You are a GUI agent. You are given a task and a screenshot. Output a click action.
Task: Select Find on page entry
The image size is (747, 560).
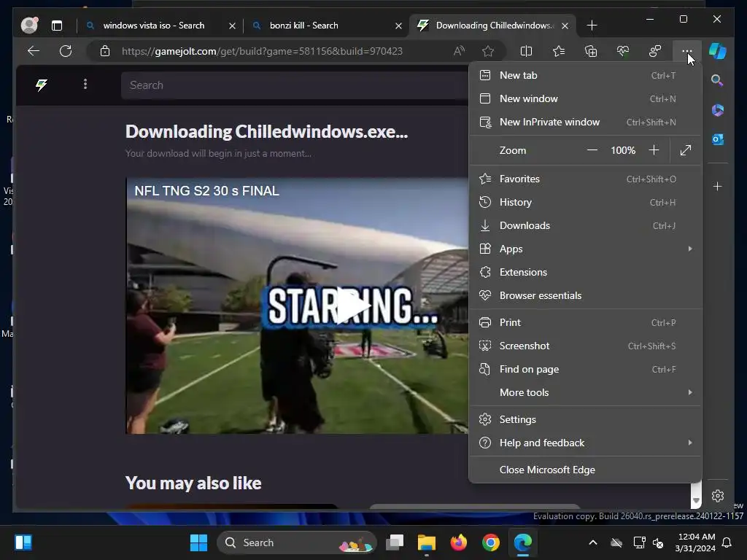(x=585, y=369)
